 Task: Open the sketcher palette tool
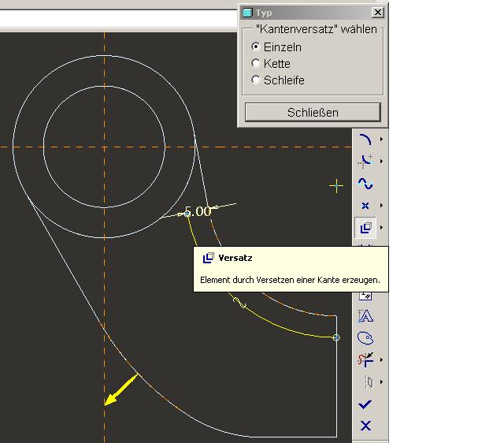(365, 338)
